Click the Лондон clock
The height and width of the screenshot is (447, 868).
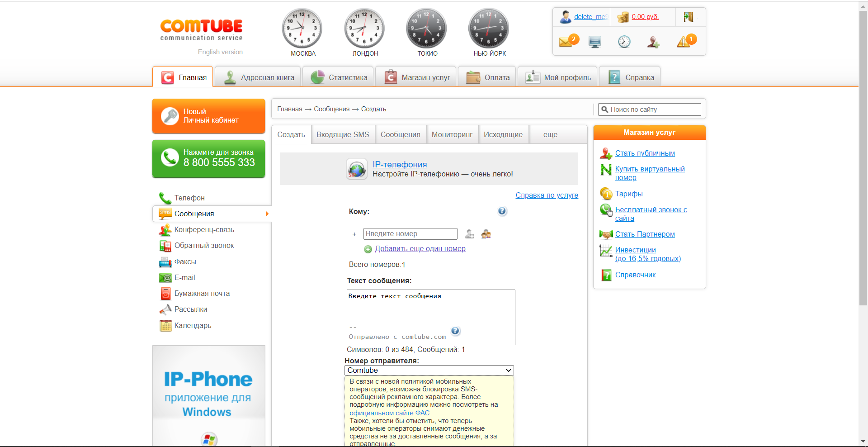(364, 28)
